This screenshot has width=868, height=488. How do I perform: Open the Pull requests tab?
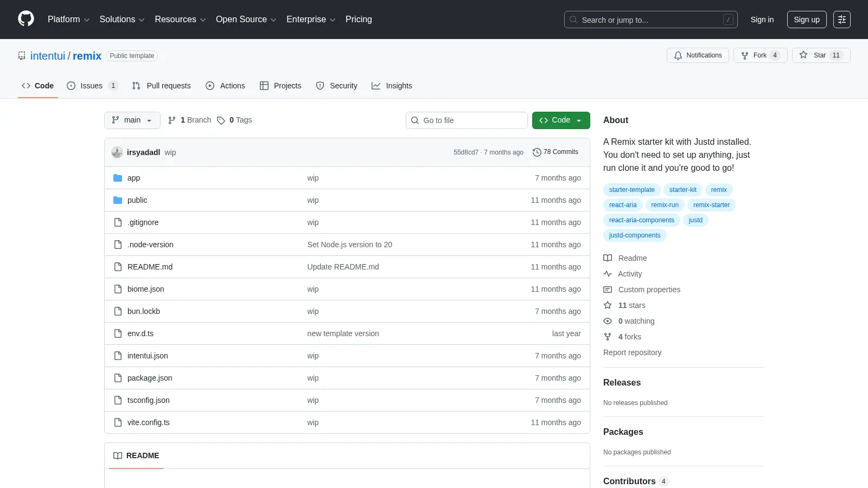161,86
